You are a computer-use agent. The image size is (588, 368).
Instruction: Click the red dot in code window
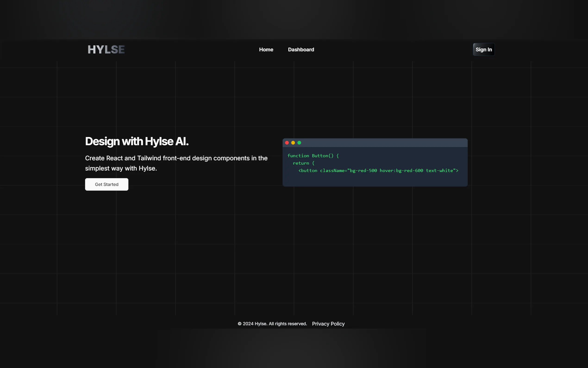click(287, 143)
